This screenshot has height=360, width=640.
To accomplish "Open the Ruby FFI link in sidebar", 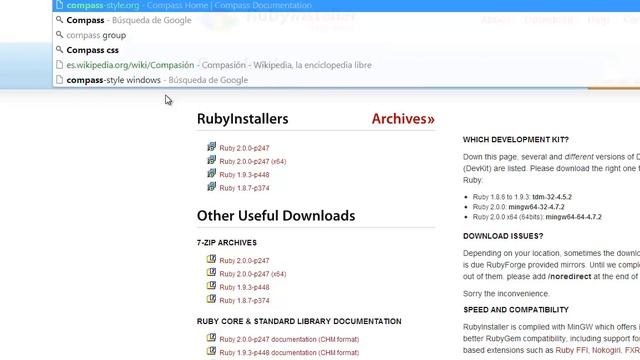I will coord(571,350).
